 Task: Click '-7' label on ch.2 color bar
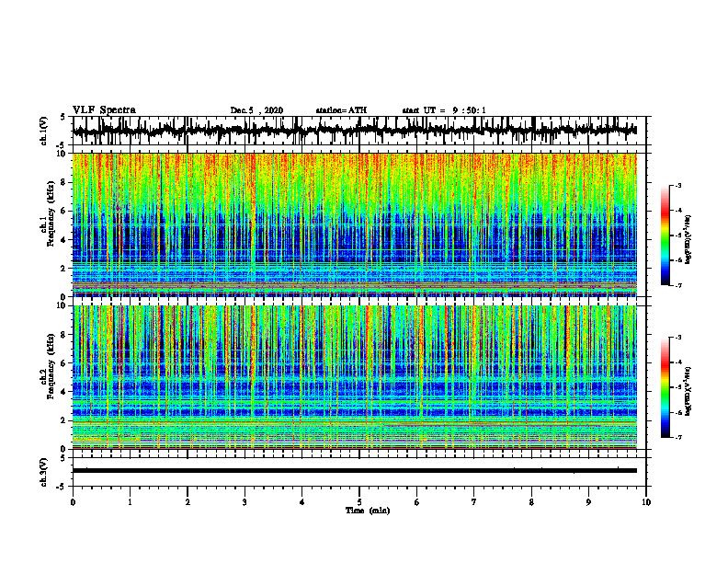(678, 437)
